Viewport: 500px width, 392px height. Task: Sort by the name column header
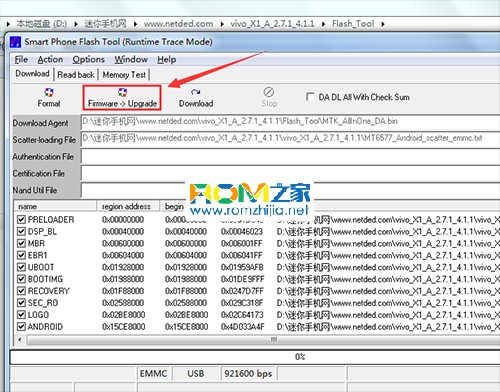click(55, 207)
